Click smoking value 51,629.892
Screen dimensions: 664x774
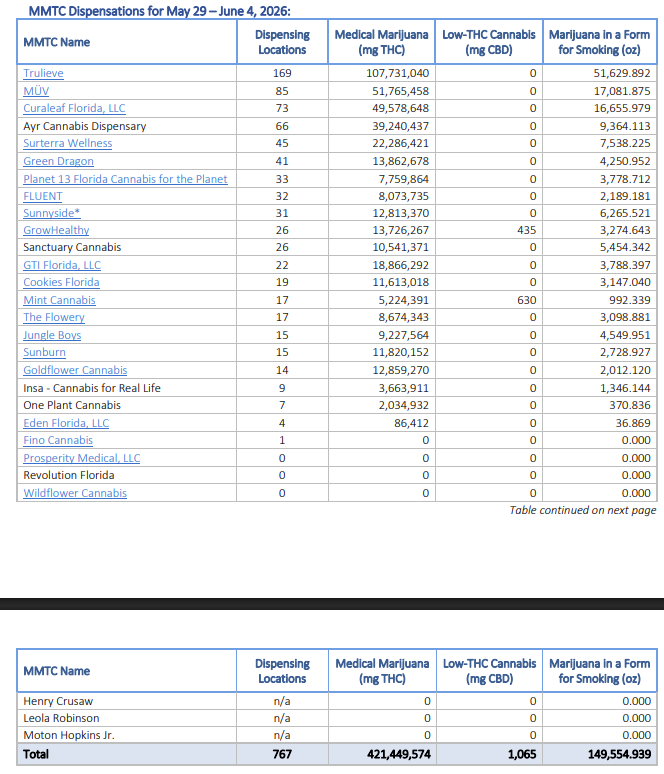coord(622,73)
